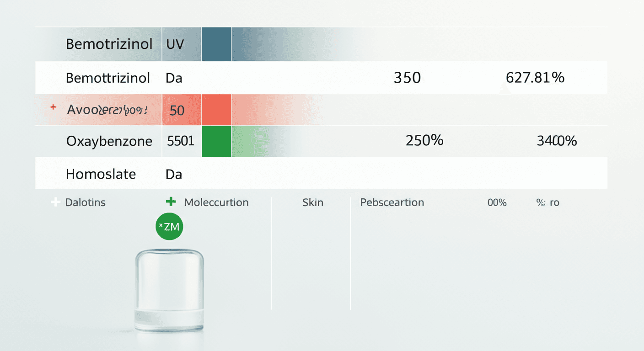Open the Skin tab
The image size is (644, 351).
[313, 202]
